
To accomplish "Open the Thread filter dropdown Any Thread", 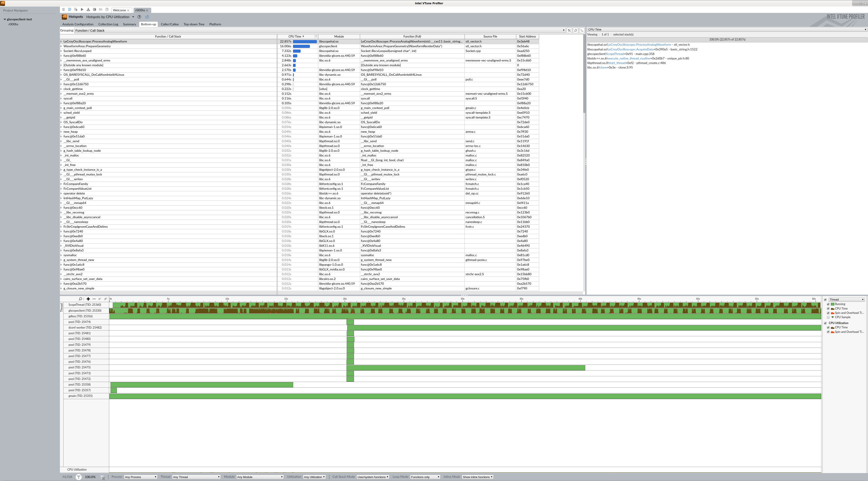I will pyautogui.click(x=196, y=477).
